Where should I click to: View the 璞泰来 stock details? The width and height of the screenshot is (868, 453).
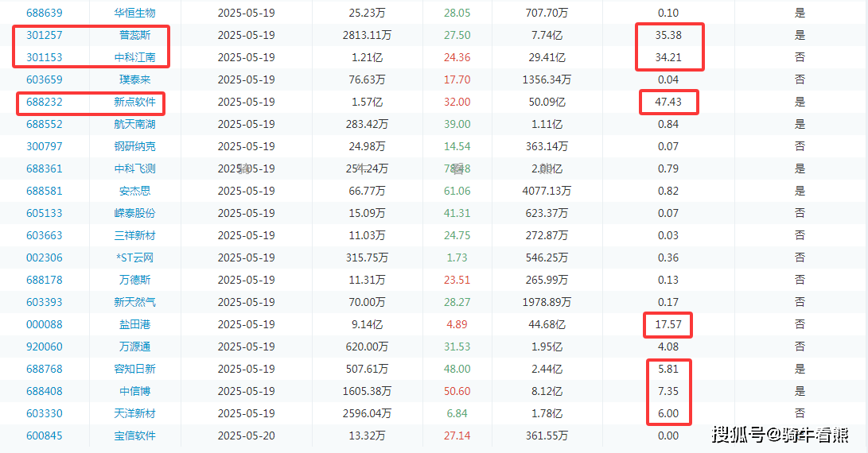(134, 79)
